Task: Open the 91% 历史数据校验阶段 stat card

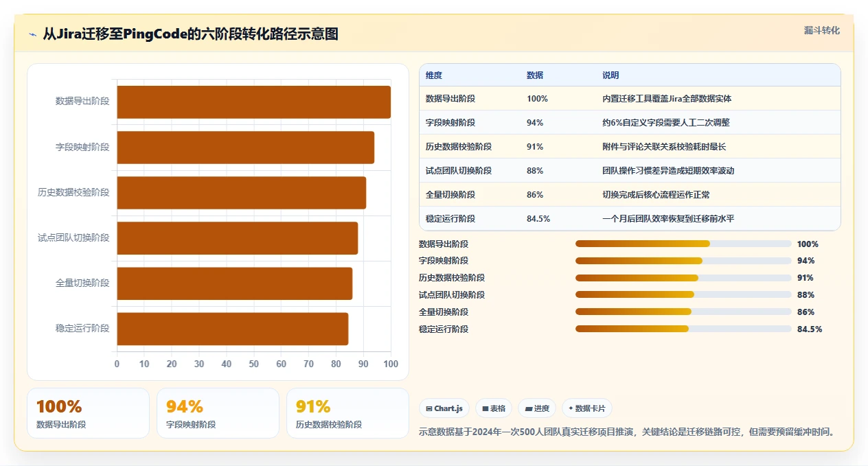Action: pyautogui.click(x=347, y=413)
